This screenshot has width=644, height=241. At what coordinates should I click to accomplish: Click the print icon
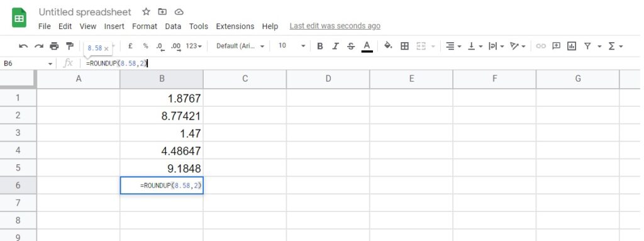[x=54, y=46]
